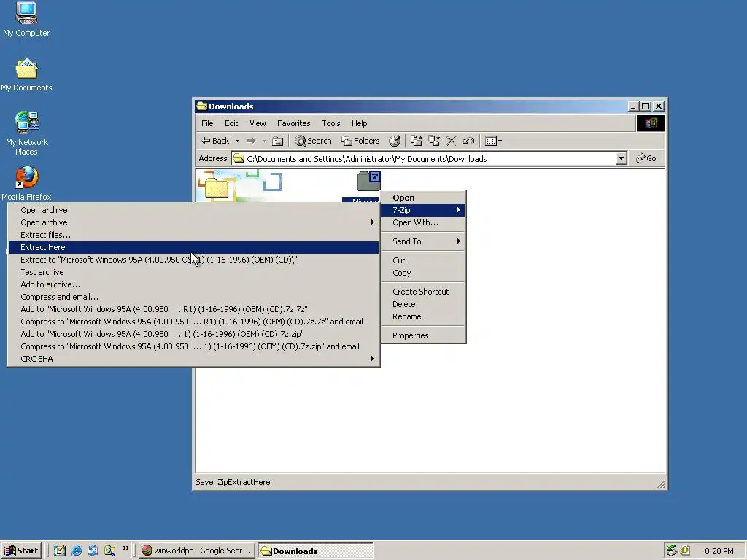Choose Create Shortcut in context menu
Image resolution: width=747 pixels, height=560 pixels.
tap(423, 292)
